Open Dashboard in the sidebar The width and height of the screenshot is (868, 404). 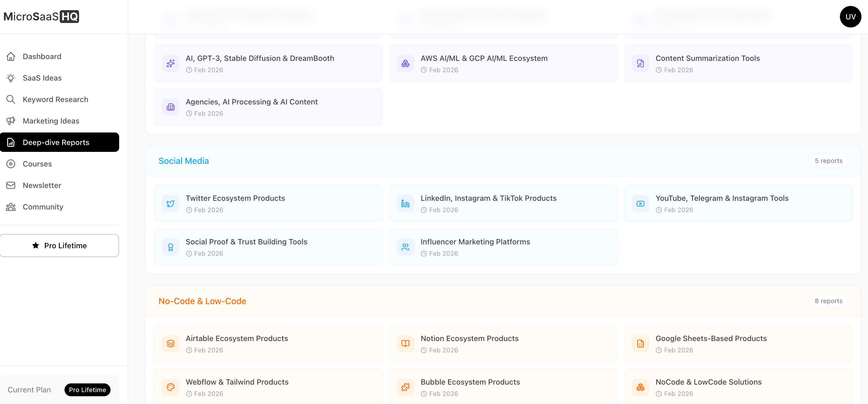[x=42, y=57]
